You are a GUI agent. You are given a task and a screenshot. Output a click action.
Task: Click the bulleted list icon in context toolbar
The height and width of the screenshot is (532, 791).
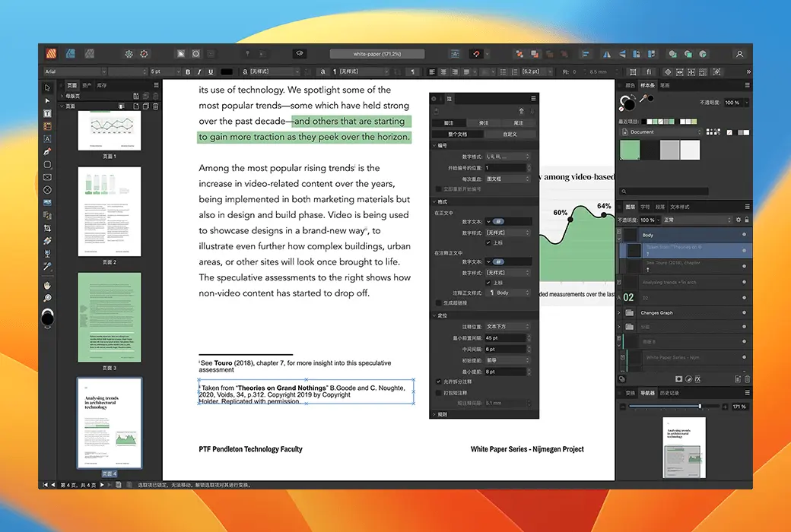(x=503, y=71)
